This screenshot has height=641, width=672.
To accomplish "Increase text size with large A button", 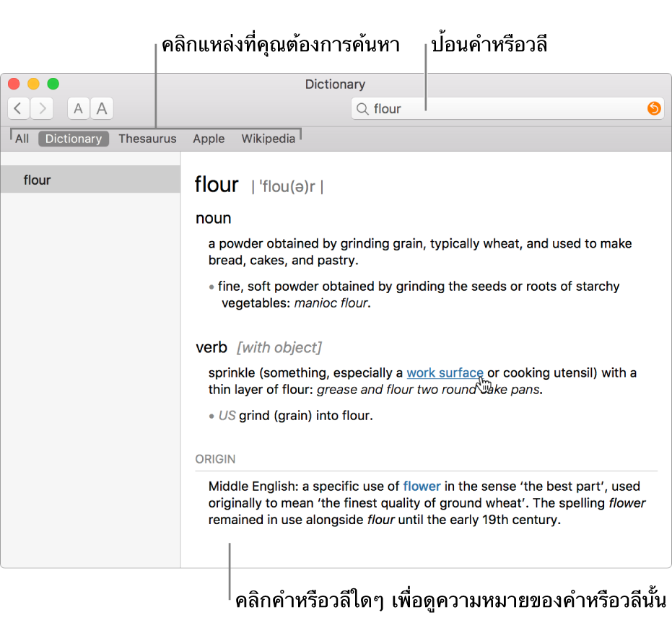I will 102,108.
